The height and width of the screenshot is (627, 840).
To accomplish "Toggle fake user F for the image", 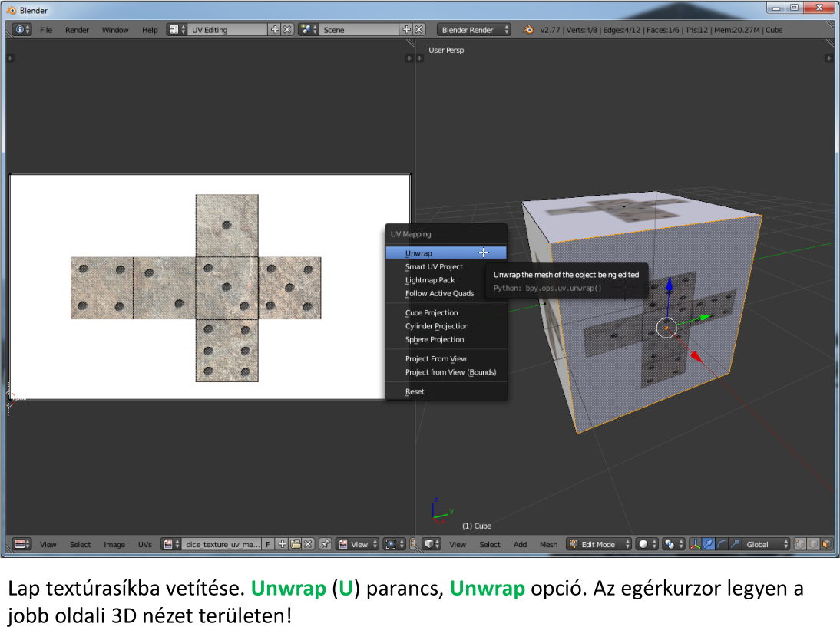I will tap(268, 544).
